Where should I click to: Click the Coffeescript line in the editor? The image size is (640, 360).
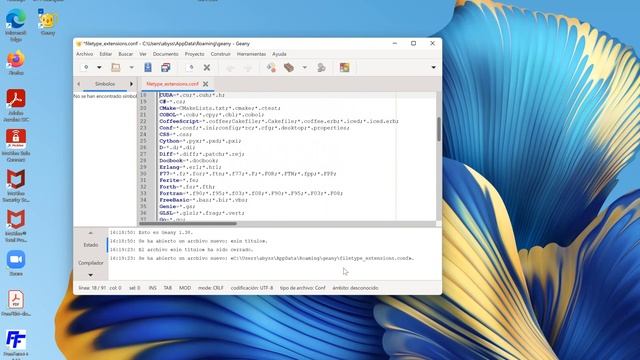pos(279,121)
